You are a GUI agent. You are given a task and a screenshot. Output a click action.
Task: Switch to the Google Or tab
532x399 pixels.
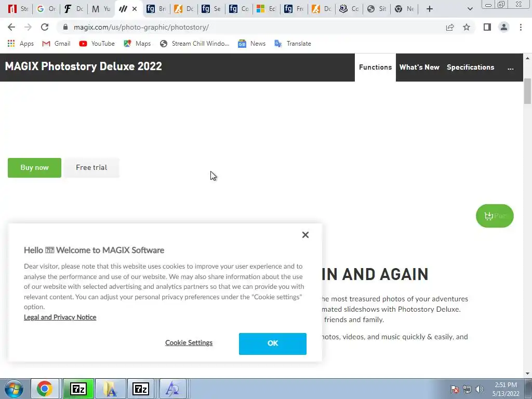point(46,9)
